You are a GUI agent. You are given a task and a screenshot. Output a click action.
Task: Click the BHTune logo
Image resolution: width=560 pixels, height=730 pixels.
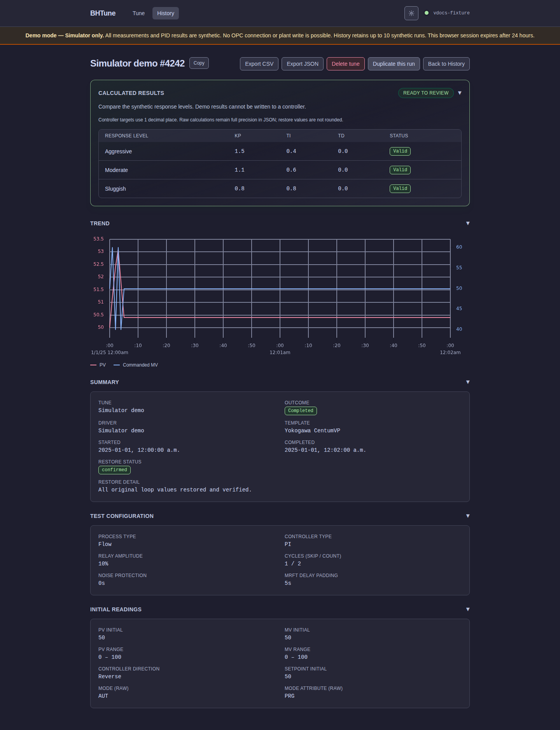[x=103, y=13]
